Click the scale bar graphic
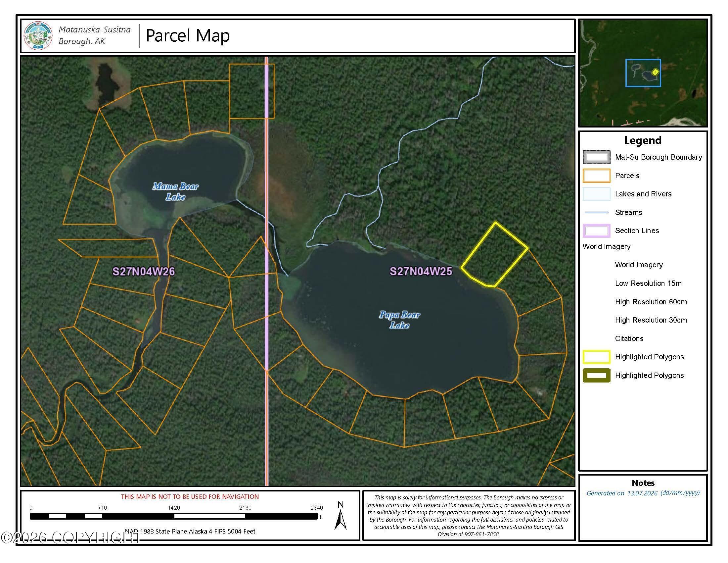This screenshot has height=563, width=728. tap(174, 516)
